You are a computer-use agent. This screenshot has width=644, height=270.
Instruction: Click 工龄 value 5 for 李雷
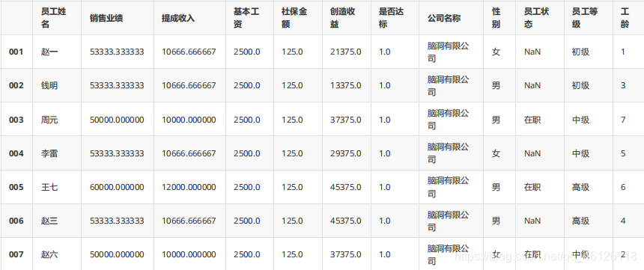[x=623, y=153]
